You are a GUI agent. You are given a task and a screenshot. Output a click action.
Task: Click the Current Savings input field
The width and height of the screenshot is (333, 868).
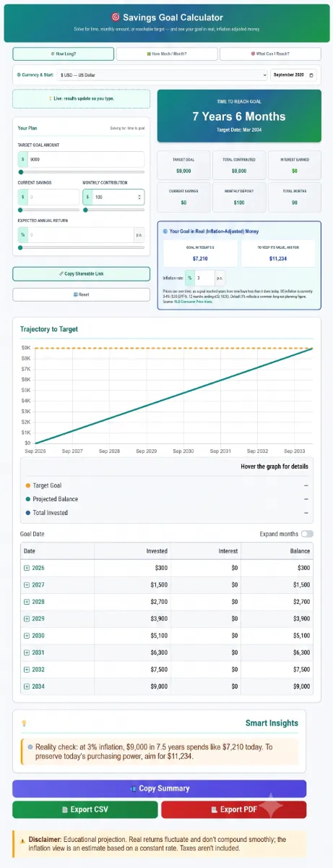54,197
